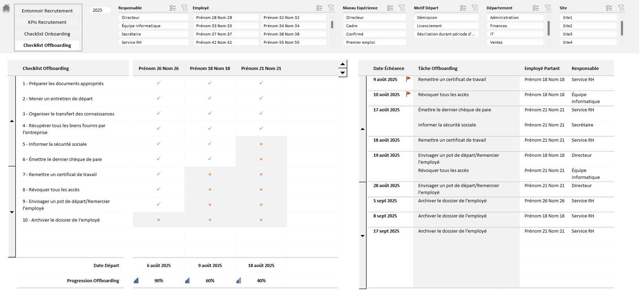Toggle multi-select on Département slicer

click(x=536, y=8)
